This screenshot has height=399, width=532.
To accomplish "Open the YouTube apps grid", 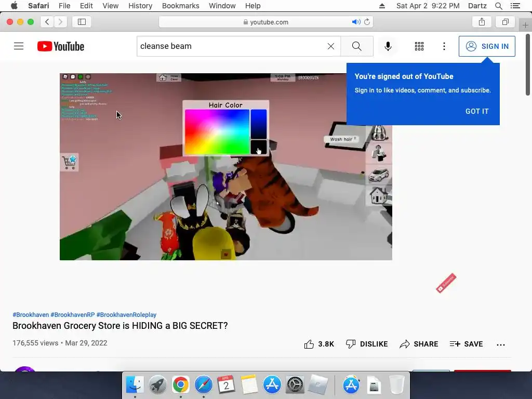I will pyautogui.click(x=419, y=46).
